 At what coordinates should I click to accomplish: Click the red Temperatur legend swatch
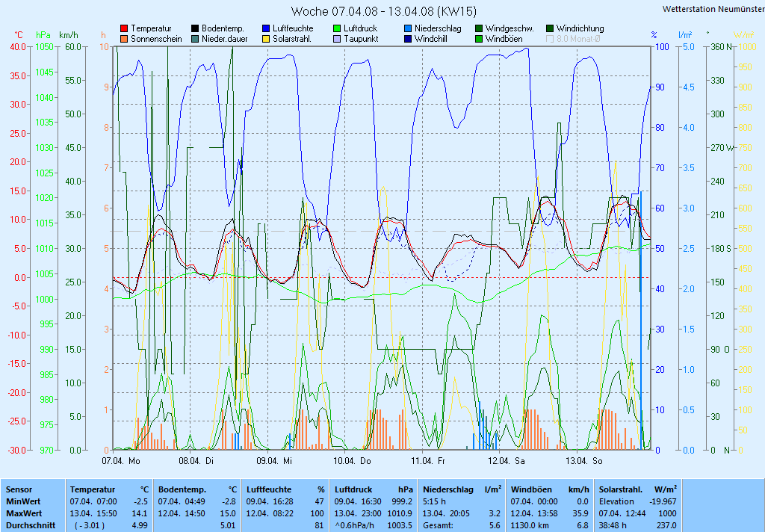tap(124, 29)
